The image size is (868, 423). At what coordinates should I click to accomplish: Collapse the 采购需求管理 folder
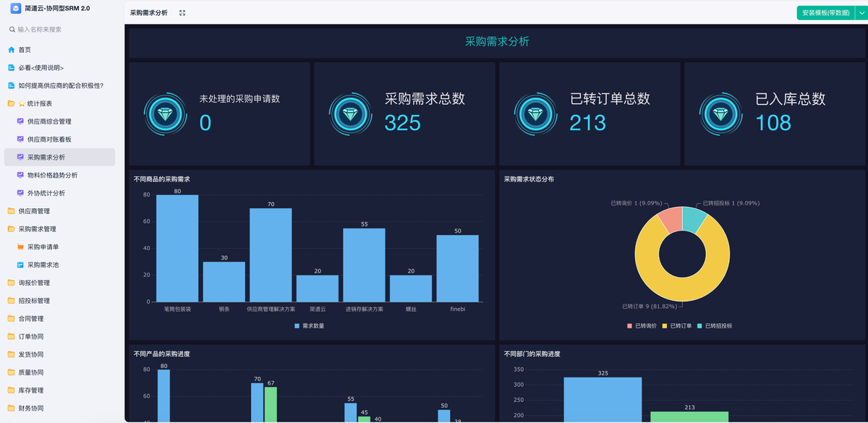coord(59,229)
